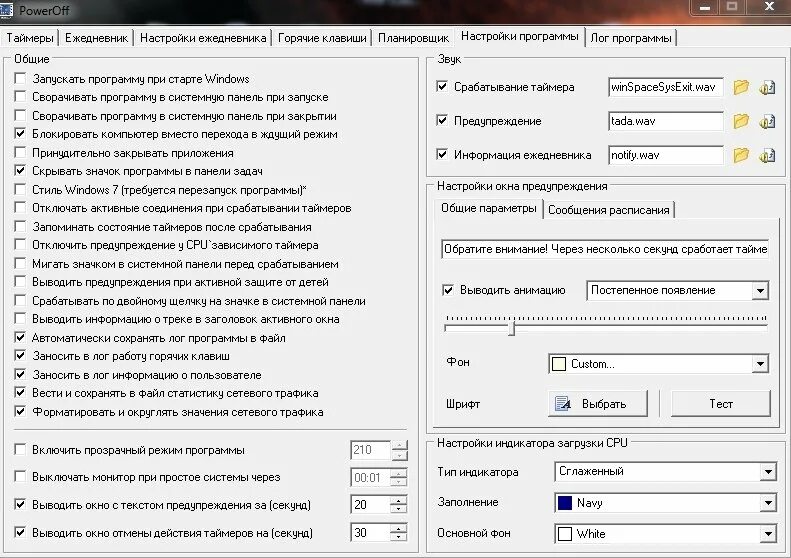The height and width of the screenshot is (558, 791).
Task: Click notify.wav sound file field
Action: coord(666,155)
